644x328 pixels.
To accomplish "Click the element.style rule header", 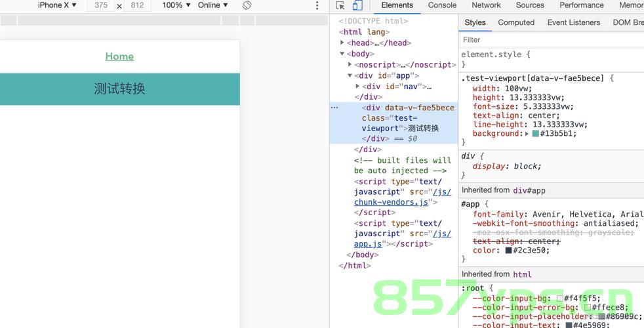I will [x=496, y=54].
